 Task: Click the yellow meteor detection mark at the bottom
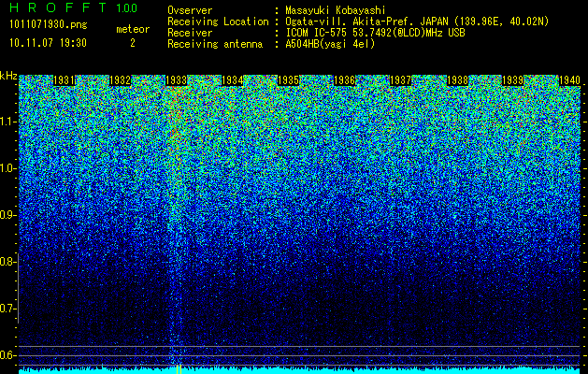(179, 369)
